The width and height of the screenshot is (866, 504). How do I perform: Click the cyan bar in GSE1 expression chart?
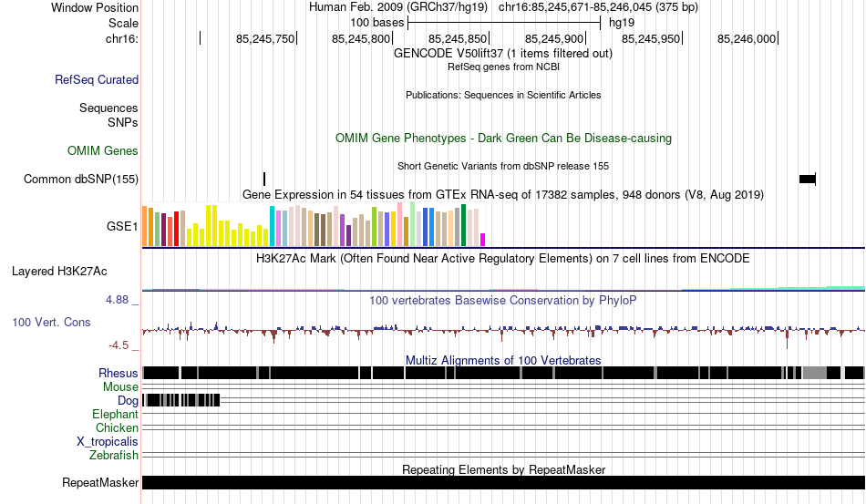[272, 226]
